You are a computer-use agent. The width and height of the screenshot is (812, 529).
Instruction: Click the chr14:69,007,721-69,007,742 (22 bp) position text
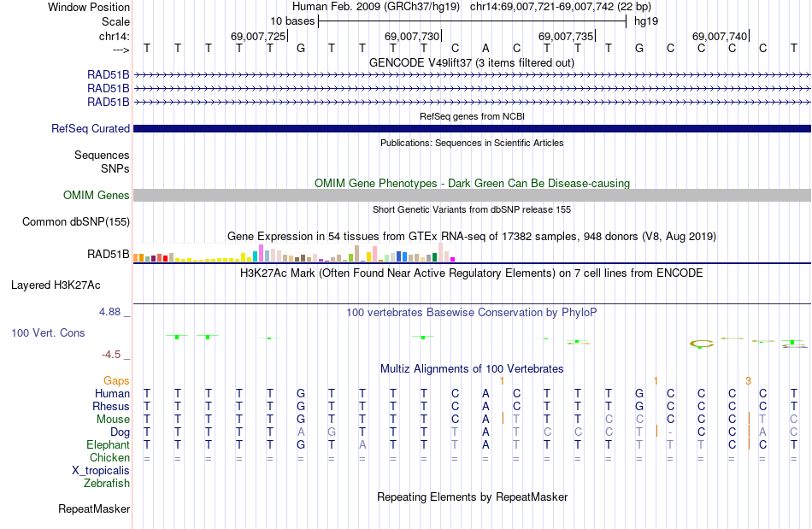click(x=561, y=7)
